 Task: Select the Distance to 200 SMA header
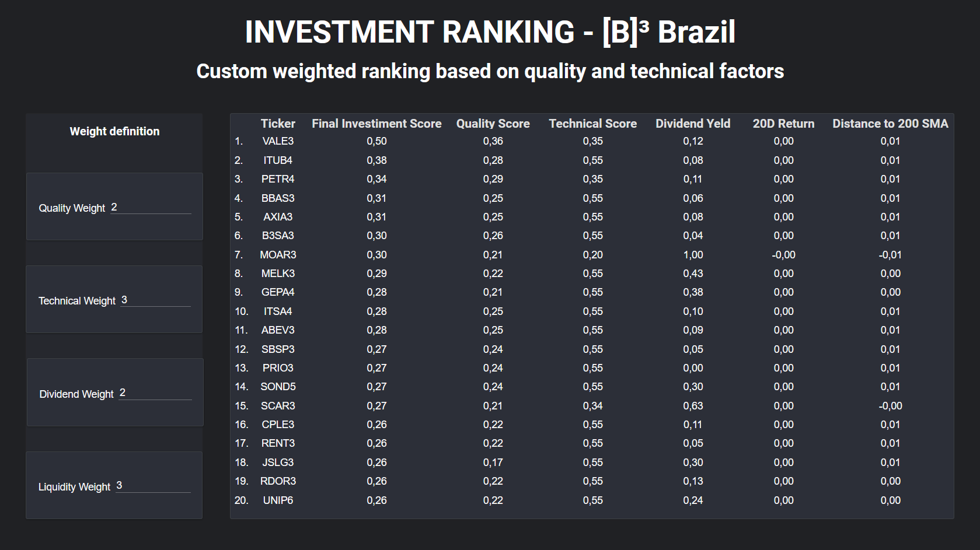click(890, 124)
